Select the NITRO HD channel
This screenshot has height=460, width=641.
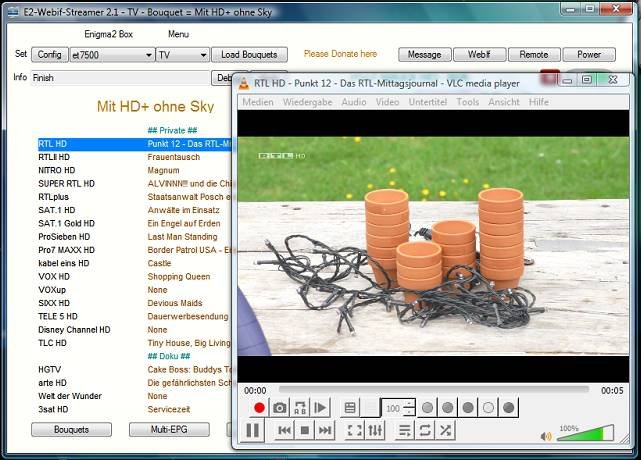tap(56, 170)
